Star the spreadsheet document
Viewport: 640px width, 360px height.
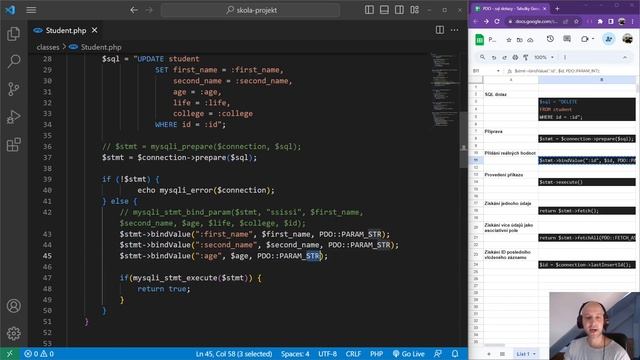(x=509, y=40)
